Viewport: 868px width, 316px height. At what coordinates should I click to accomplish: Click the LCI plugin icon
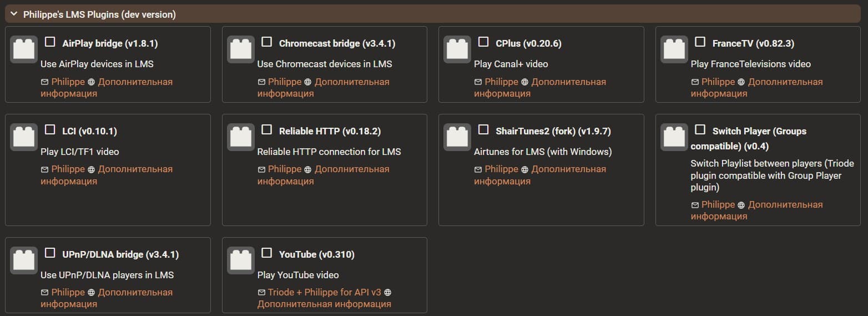(x=24, y=137)
